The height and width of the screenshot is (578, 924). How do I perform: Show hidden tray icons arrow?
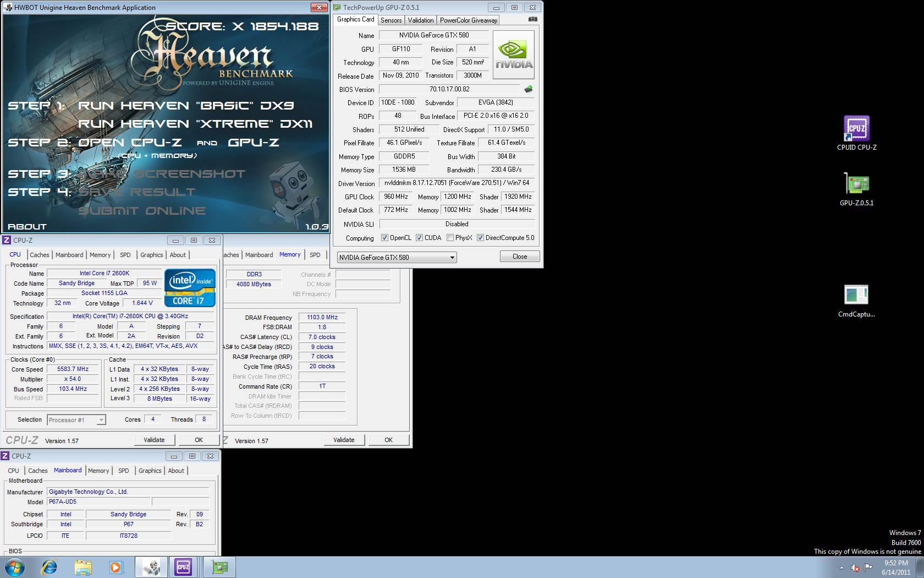click(841, 568)
